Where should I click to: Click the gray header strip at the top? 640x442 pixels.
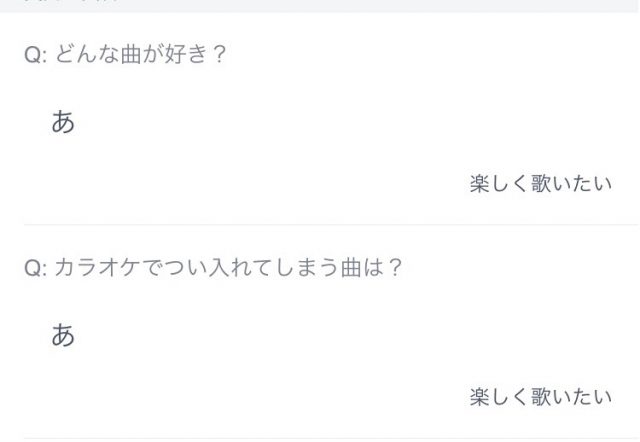point(320,6)
